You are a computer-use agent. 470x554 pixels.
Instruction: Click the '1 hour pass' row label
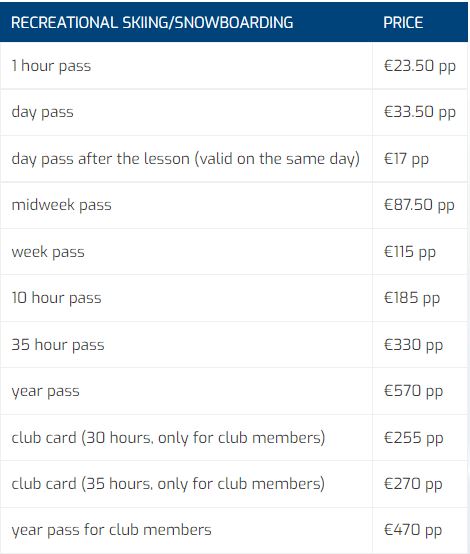(x=51, y=66)
